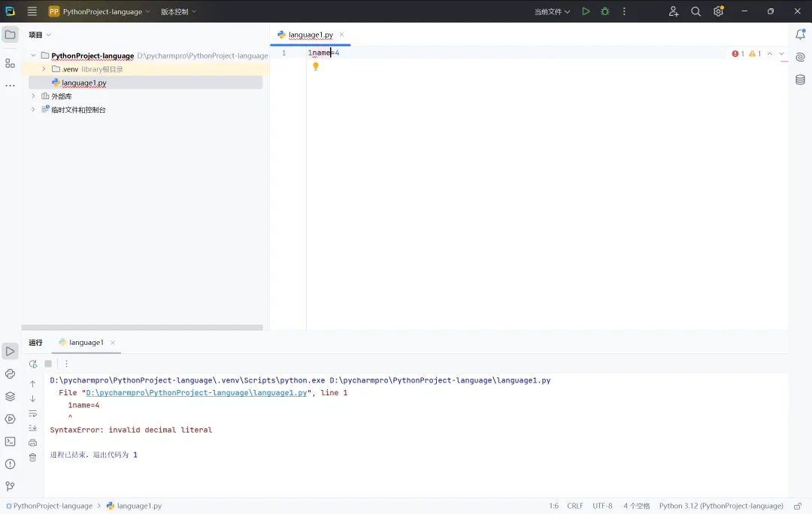Change the UTF-8 file encoding
Viewport: 812px width, 514px height.
tap(602, 506)
